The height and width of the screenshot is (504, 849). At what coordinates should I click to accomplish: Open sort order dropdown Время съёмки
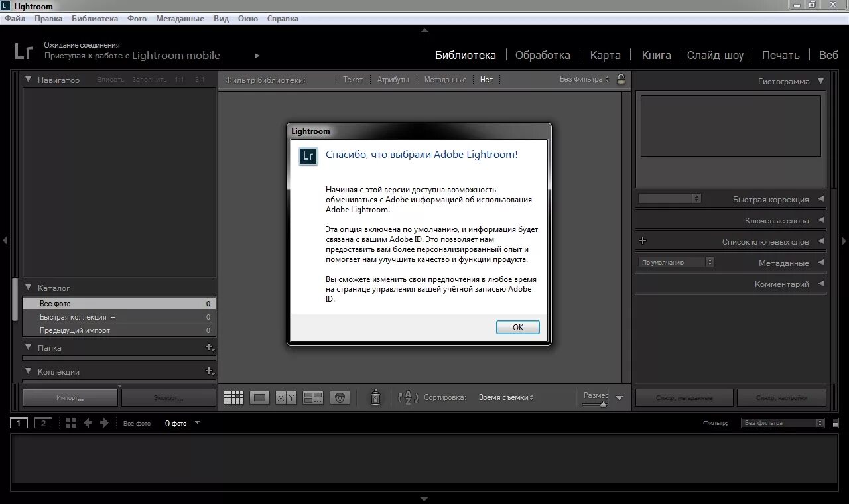point(506,397)
